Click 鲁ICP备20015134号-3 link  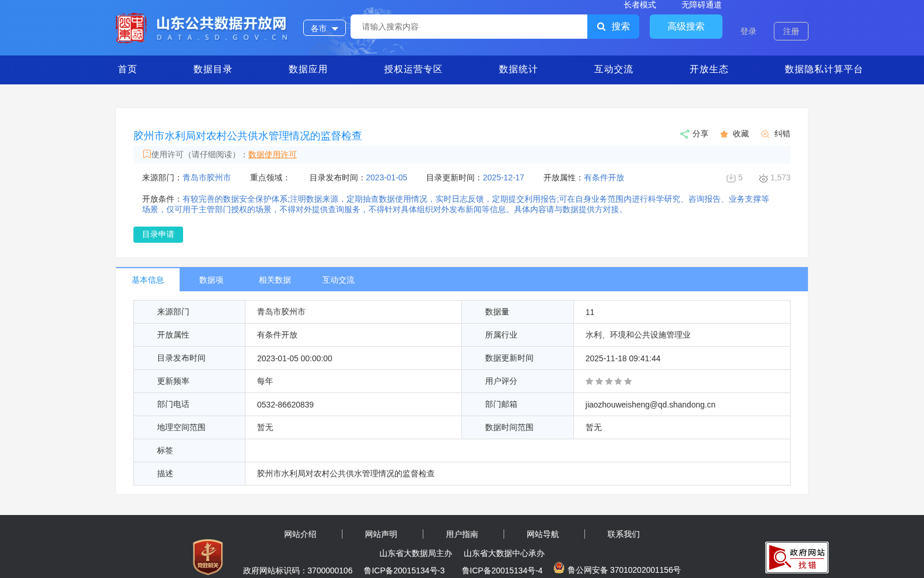coord(404,570)
